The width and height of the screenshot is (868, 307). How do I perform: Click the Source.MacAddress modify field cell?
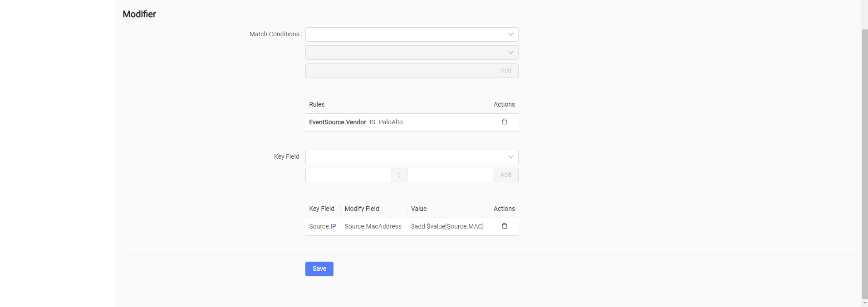[373, 226]
